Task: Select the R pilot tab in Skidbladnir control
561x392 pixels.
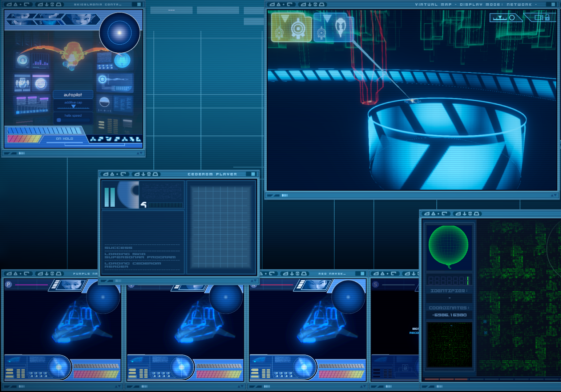Action: [21, 22]
